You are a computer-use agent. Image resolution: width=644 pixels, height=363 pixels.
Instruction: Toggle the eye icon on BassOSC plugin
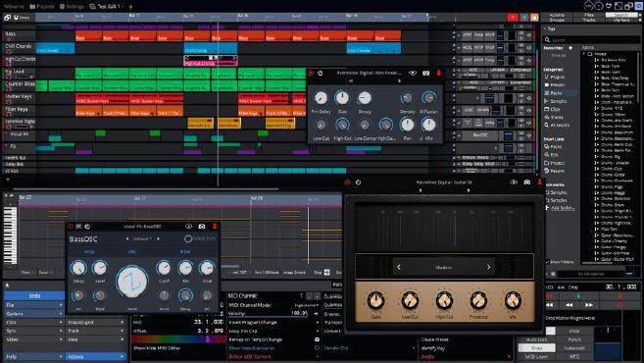[x=188, y=227]
